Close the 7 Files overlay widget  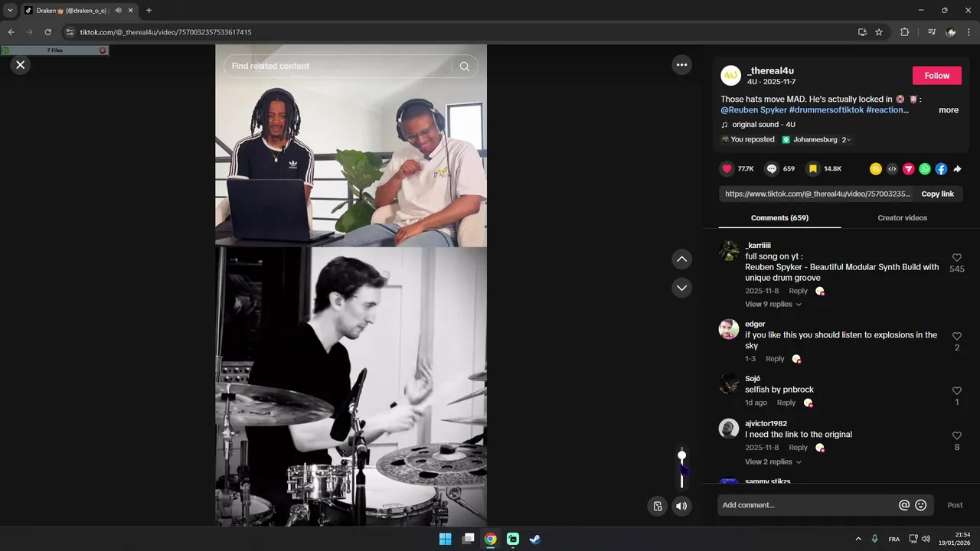(103, 51)
